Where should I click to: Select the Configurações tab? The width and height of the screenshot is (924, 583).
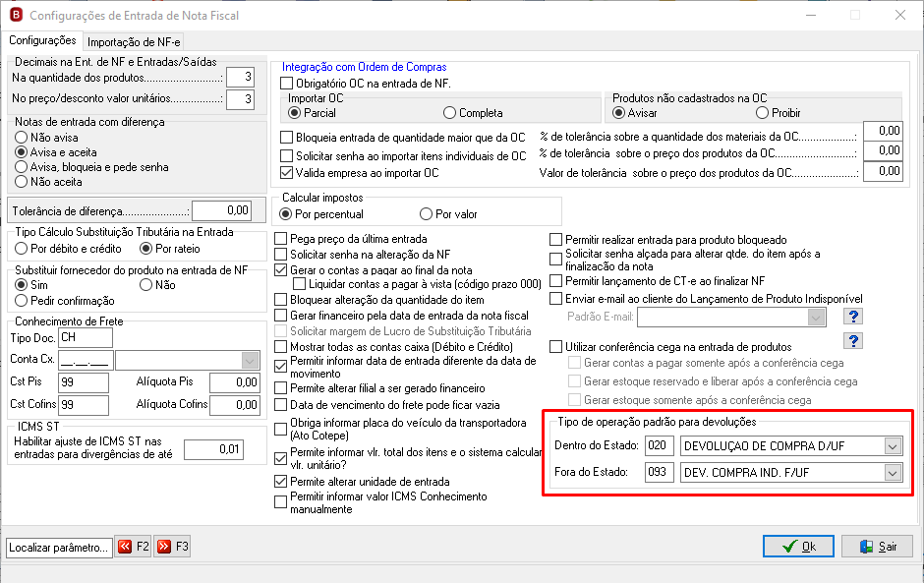(x=42, y=40)
